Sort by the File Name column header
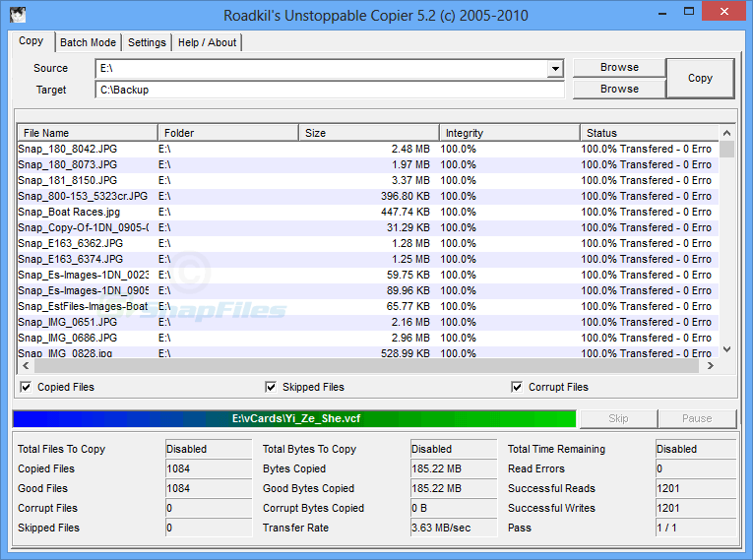The height and width of the screenshot is (560, 753). click(88, 133)
